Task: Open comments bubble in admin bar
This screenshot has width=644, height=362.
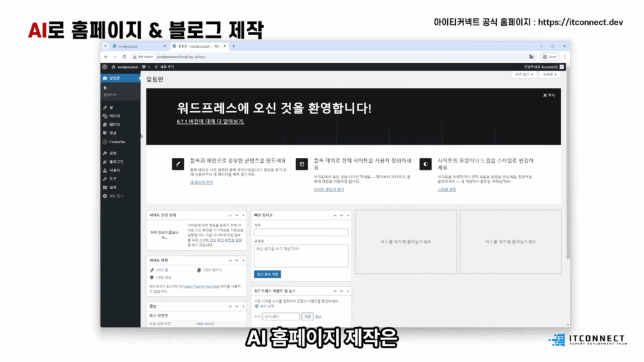Action: tap(146, 67)
